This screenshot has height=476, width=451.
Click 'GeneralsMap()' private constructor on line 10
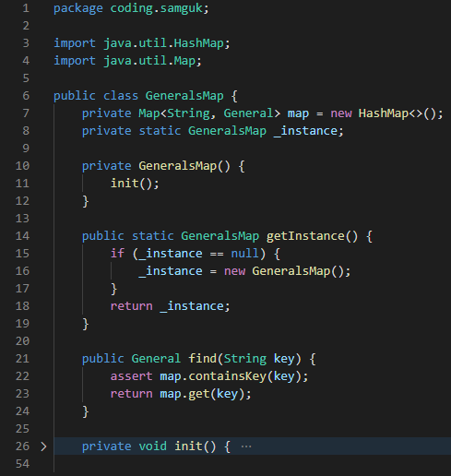184,166
